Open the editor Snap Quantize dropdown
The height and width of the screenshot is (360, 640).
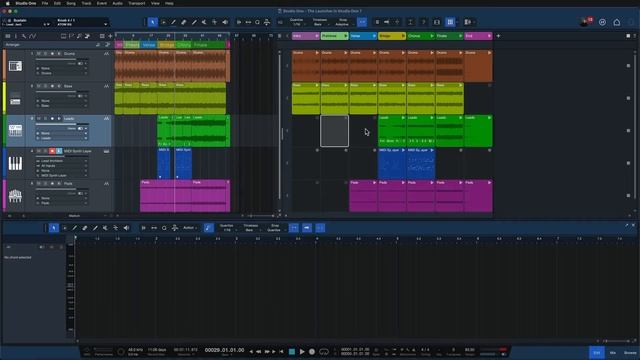[274, 228]
